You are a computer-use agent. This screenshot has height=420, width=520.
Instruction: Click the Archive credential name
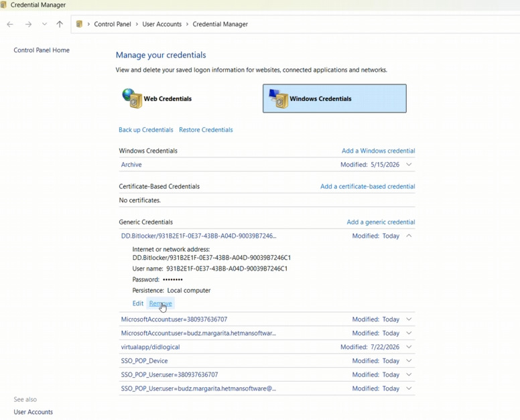131,164
